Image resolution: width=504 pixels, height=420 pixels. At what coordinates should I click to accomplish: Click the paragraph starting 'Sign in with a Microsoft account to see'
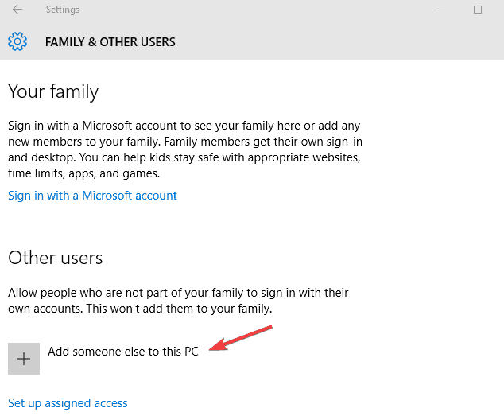pyautogui.click(x=184, y=150)
